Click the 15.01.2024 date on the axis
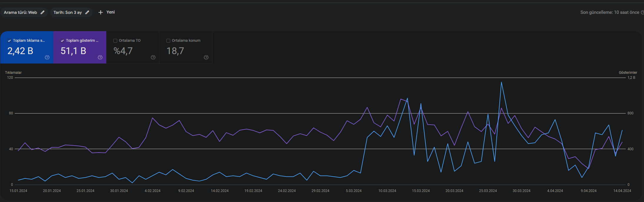 click(18, 191)
